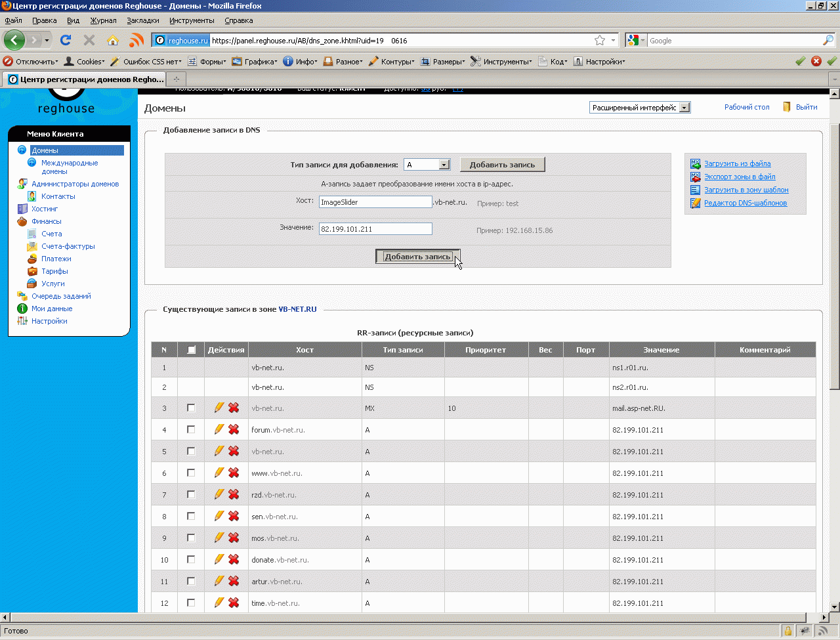Open the Загрузить в зону шаблон link

pos(746,190)
